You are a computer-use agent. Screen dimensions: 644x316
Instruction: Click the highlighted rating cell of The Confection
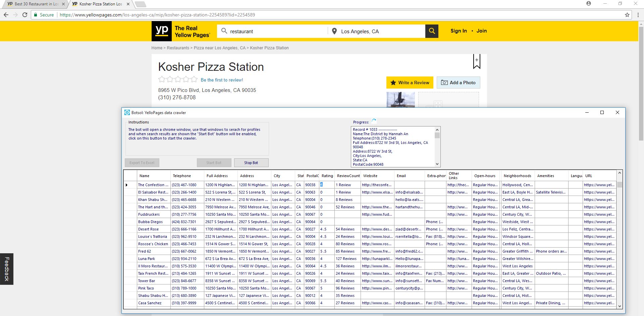click(x=327, y=185)
